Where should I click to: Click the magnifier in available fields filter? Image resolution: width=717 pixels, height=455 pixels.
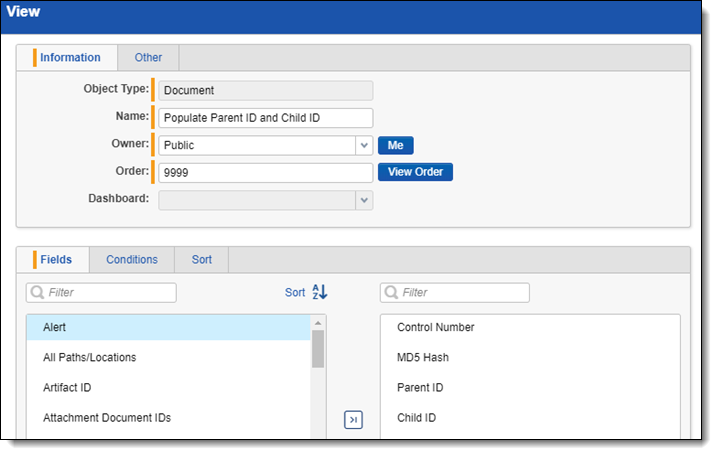37,293
